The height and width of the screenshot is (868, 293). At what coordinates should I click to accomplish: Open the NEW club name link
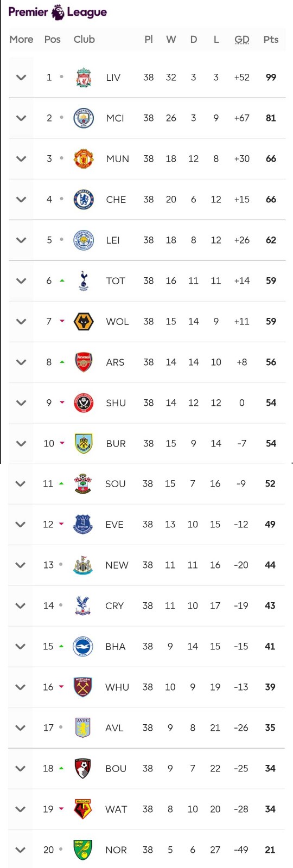117,565
